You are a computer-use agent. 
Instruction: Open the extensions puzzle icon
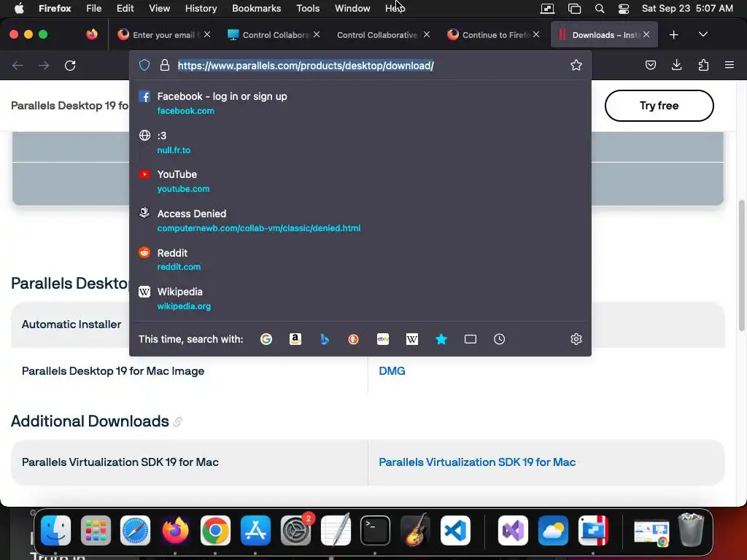(703, 65)
